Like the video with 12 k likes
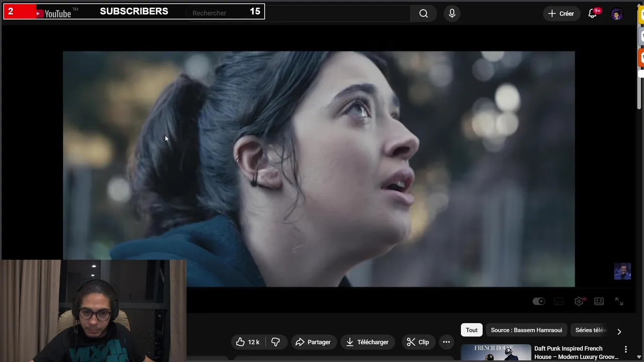 tap(248, 342)
